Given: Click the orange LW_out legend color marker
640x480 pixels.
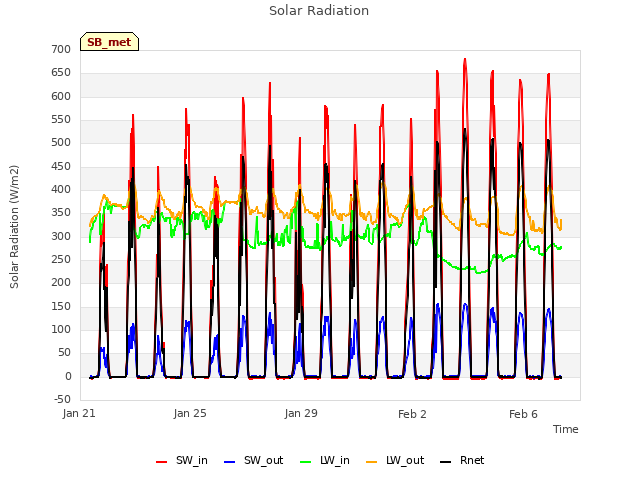Looking at the screenshot, I should [372, 462].
